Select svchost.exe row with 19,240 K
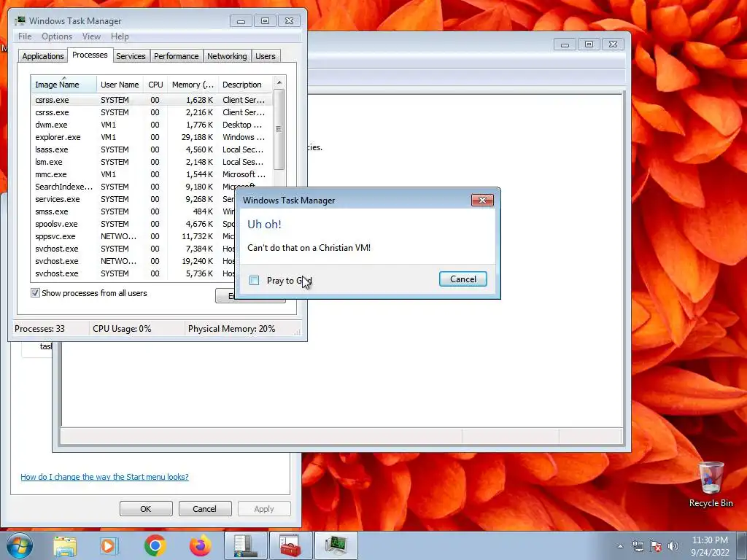This screenshot has height=560, width=747. point(133,261)
